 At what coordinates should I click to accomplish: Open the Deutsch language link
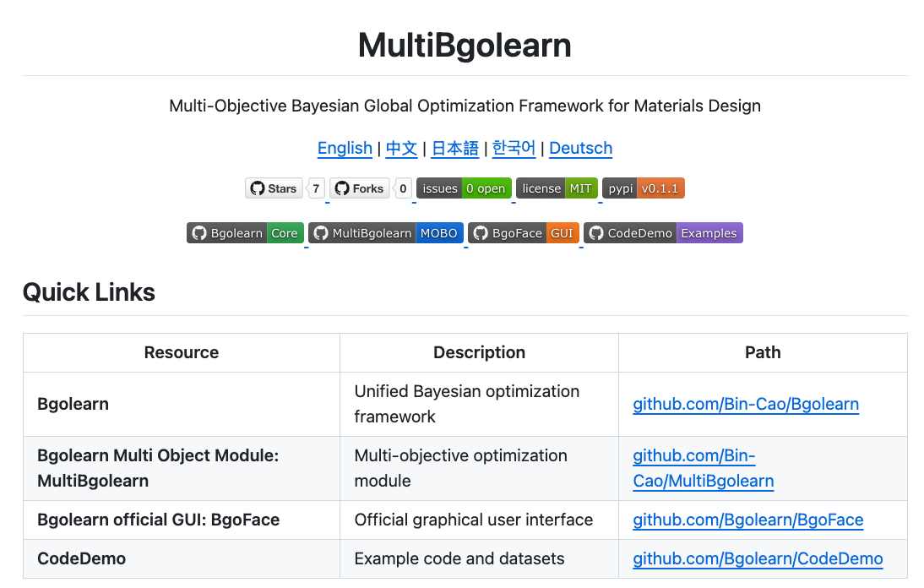click(581, 148)
